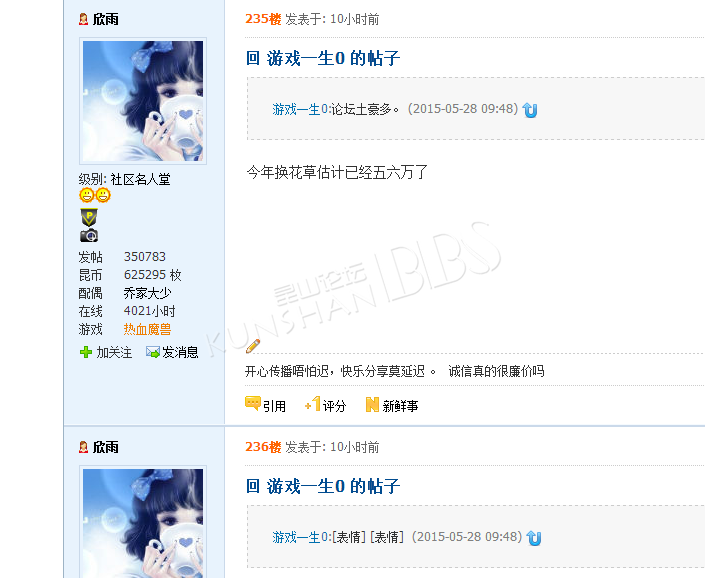
Task: Click the smiley face level icons
Action: pyautogui.click(x=95, y=195)
